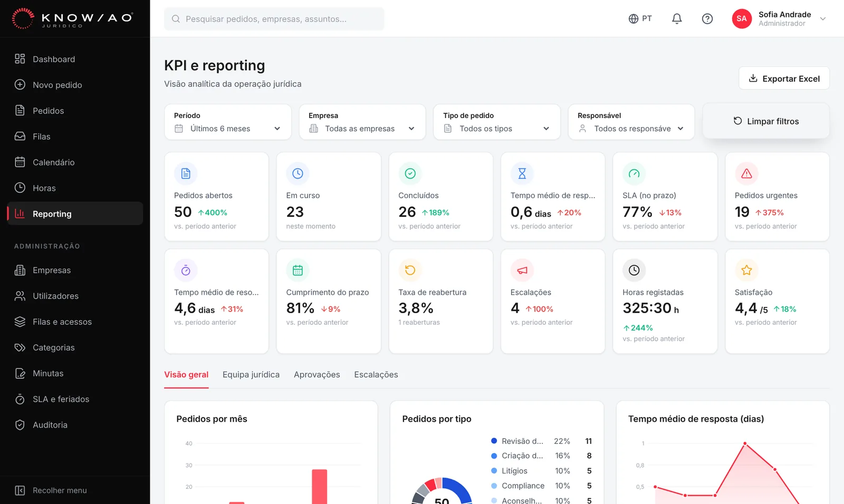Click the SA user avatar

tap(742, 19)
